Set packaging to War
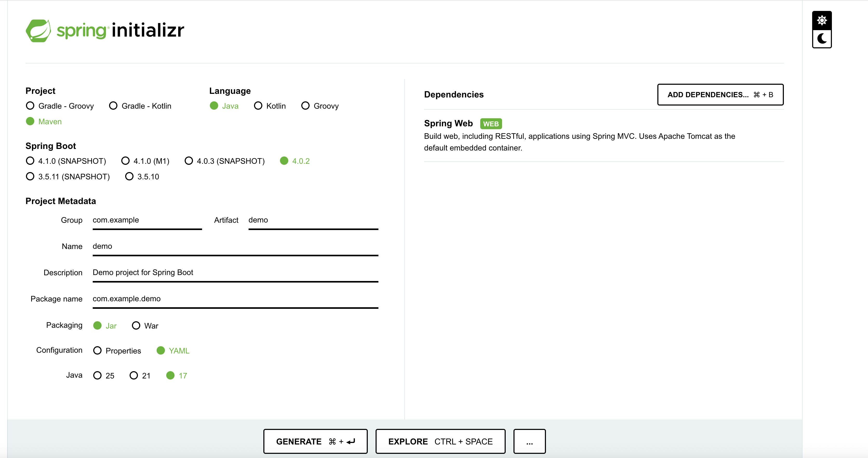The width and height of the screenshot is (868, 458). pyautogui.click(x=145, y=325)
